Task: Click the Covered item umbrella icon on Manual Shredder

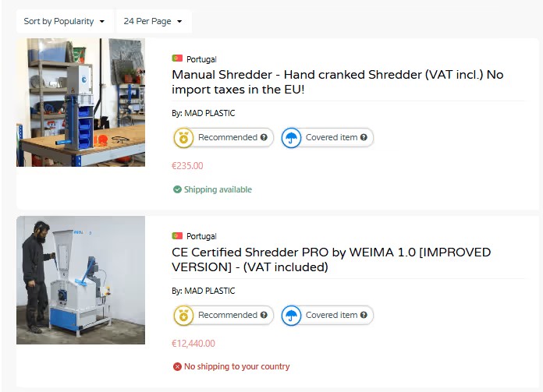Action: pos(292,138)
